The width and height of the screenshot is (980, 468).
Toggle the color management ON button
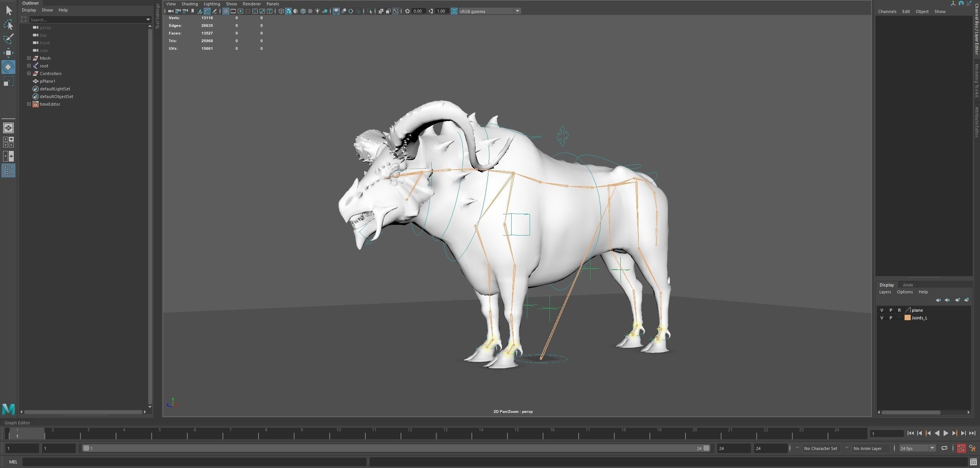454,11
